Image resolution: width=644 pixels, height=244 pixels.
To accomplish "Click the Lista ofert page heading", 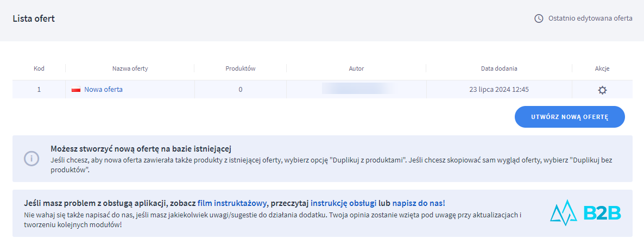I will (x=34, y=18).
